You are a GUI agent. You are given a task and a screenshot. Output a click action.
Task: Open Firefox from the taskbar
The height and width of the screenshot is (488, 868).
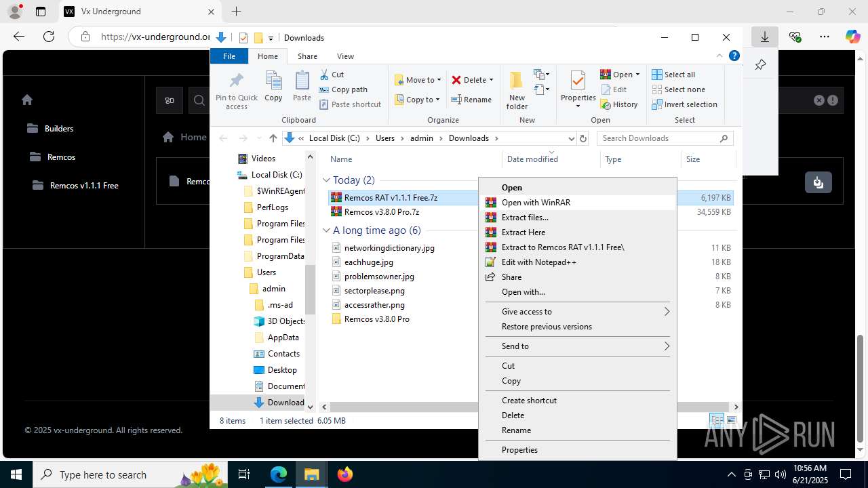(345, 474)
